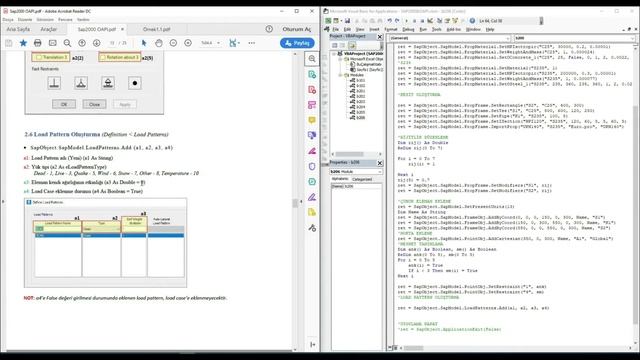Open Properties Window icon in the VBA toolbar

coord(447,20)
